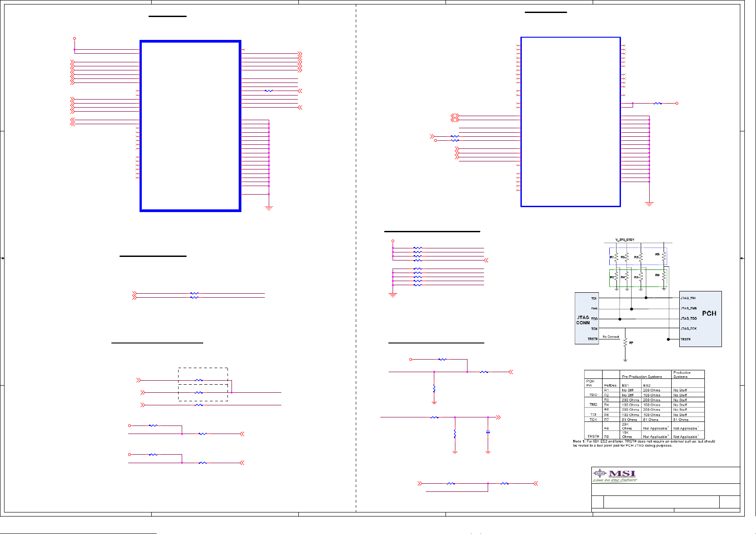
Task: Click the 'Note 1' footnote text
Action: point(644,443)
